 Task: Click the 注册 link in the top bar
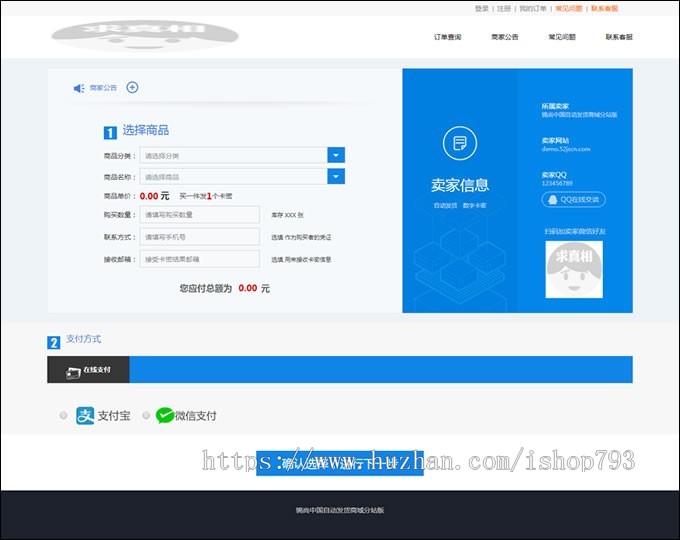504,8
